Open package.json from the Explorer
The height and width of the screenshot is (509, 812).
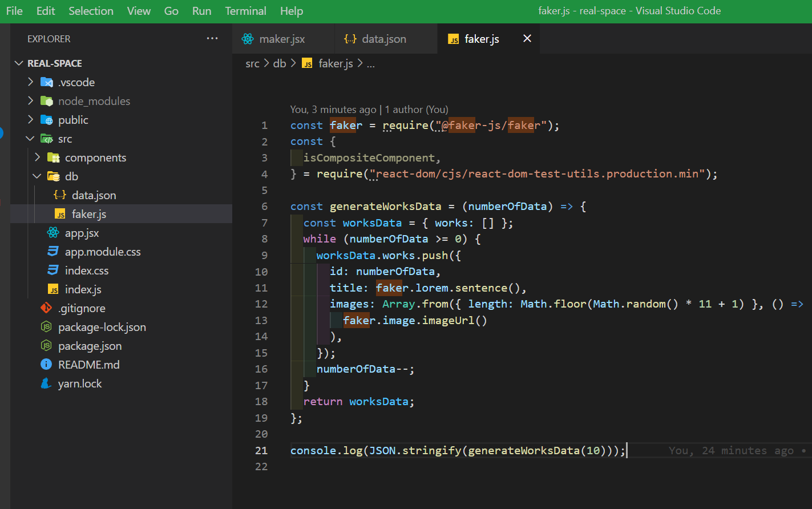90,346
